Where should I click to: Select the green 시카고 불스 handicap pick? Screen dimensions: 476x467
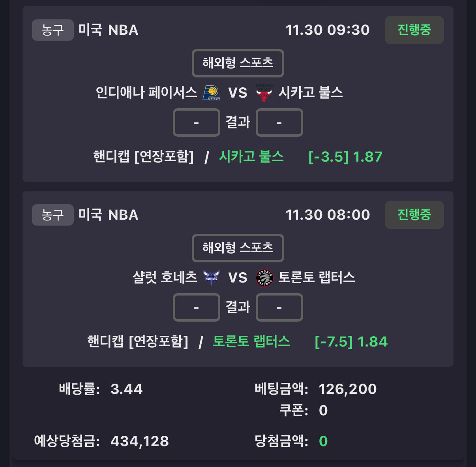click(251, 157)
